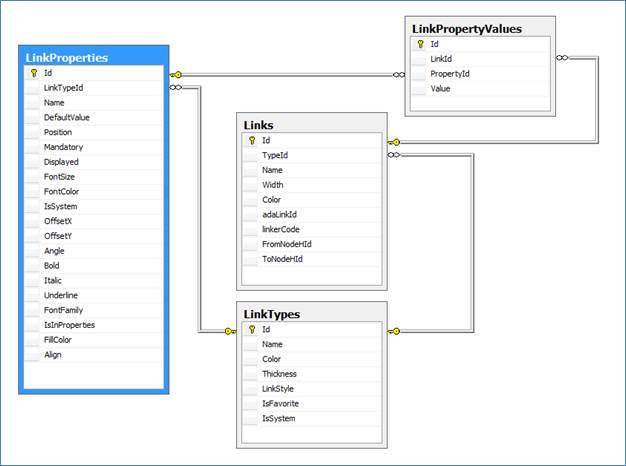Screen dimensions: 626x466
Task: Select relationship key endpoint right of LinkProperties
Action: [177, 74]
